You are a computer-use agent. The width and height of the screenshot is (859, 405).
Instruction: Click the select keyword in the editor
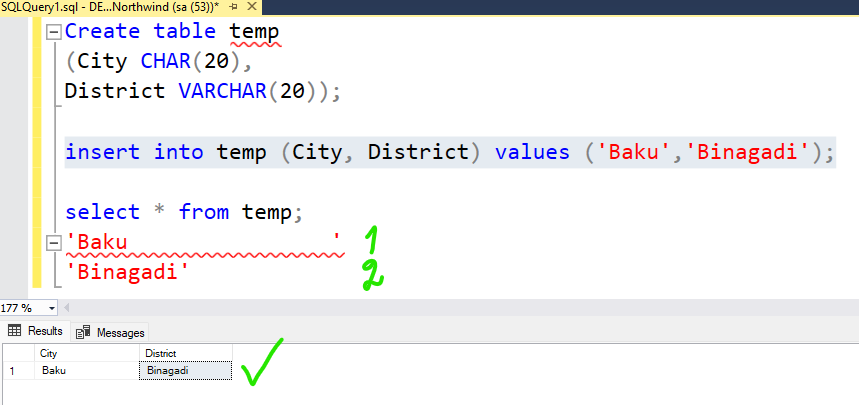(x=102, y=212)
